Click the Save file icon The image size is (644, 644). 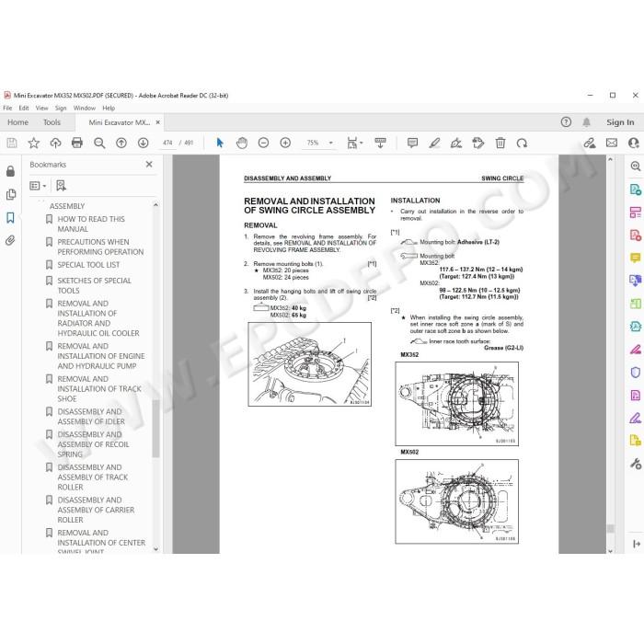(x=12, y=143)
